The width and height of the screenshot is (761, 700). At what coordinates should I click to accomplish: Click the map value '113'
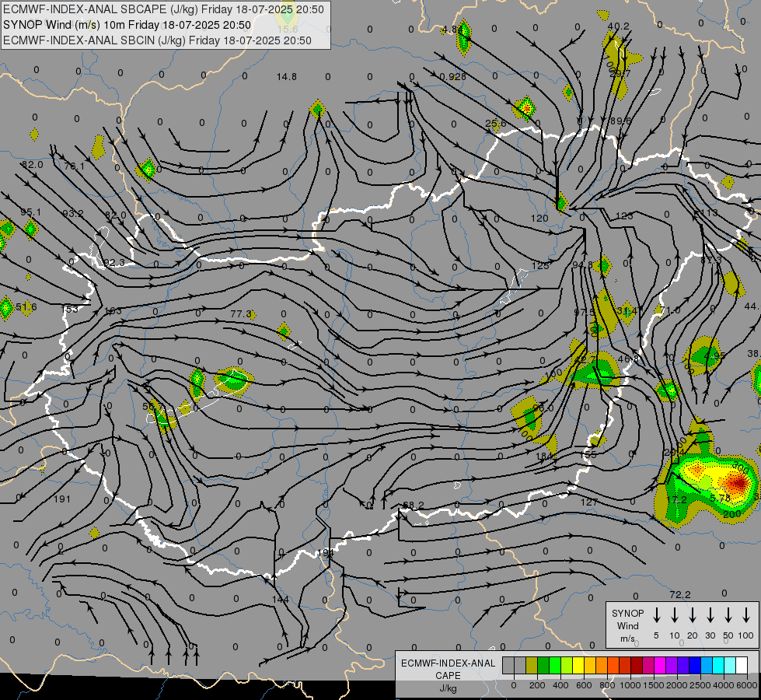tap(709, 213)
